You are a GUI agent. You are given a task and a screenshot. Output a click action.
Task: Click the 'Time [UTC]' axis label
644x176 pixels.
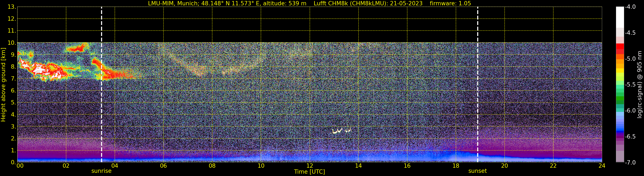pyautogui.click(x=310, y=172)
